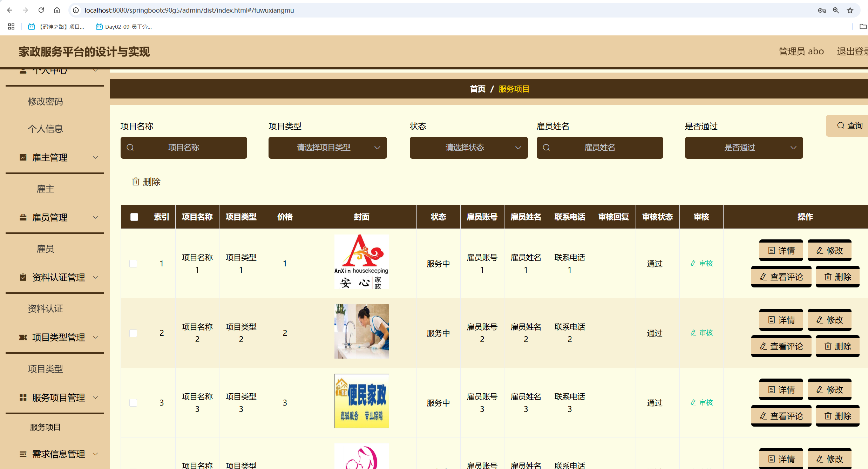The image size is (868, 469).
Task: Click the 需求信息管理 list icon
Action: click(x=23, y=454)
